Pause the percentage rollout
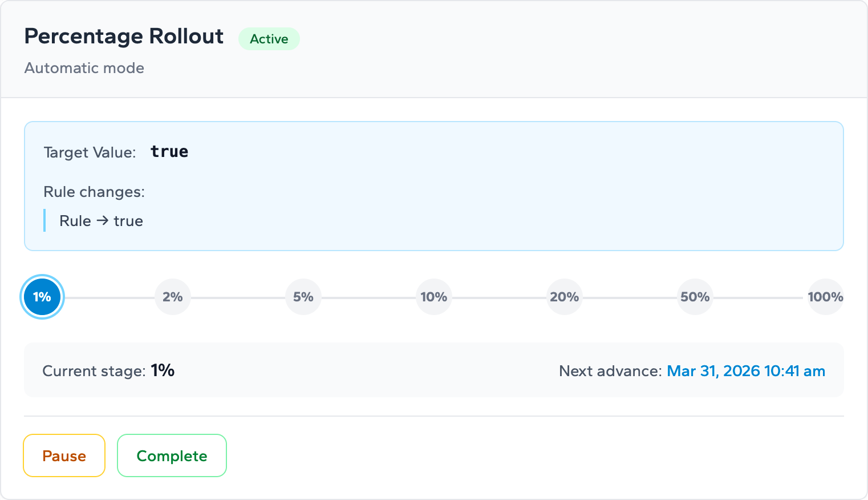Screen dimensions: 868x500 tap(64, 455)
